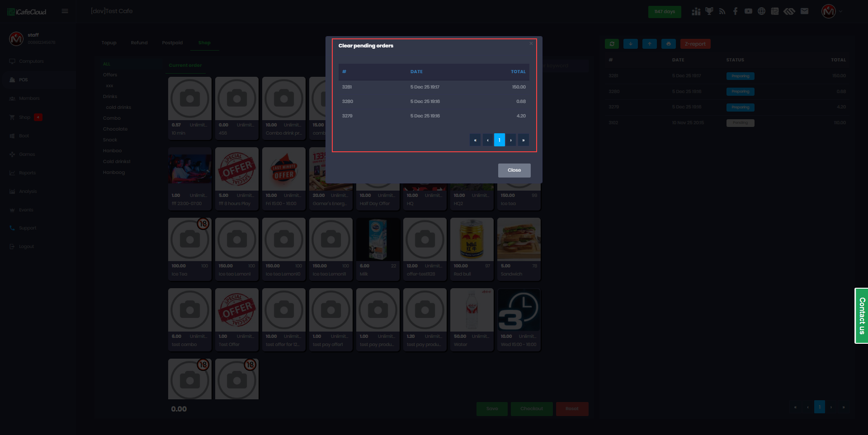This screenshot has height=435, width=868.
Task: Open Support in the sidebar
Action: (27, 228)
